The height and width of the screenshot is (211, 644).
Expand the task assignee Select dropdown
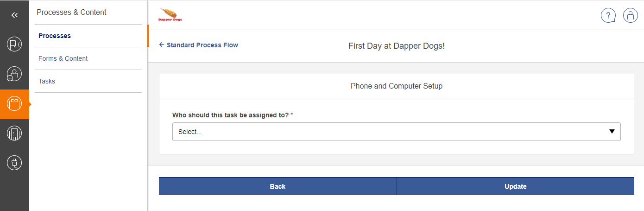click(396, 132)
